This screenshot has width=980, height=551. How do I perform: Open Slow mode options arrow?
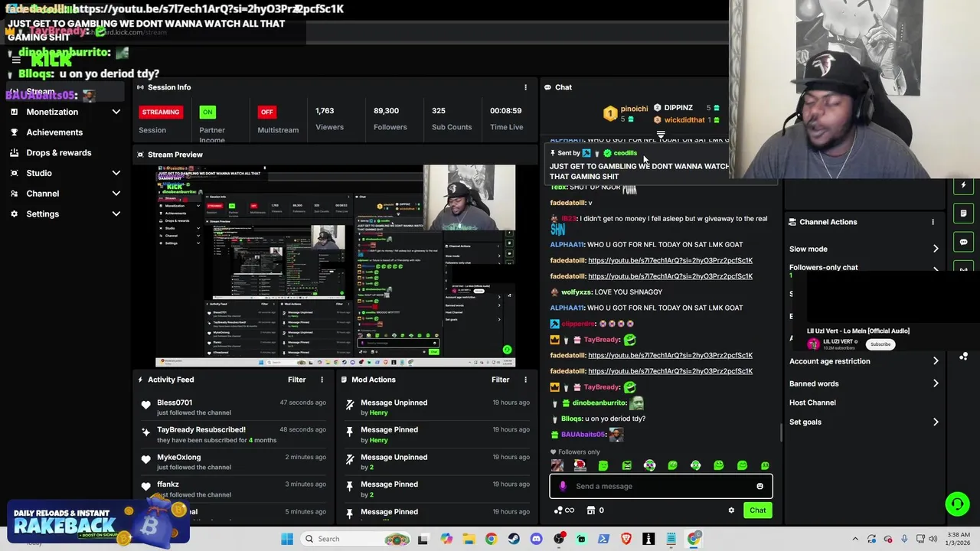[936, 249]
